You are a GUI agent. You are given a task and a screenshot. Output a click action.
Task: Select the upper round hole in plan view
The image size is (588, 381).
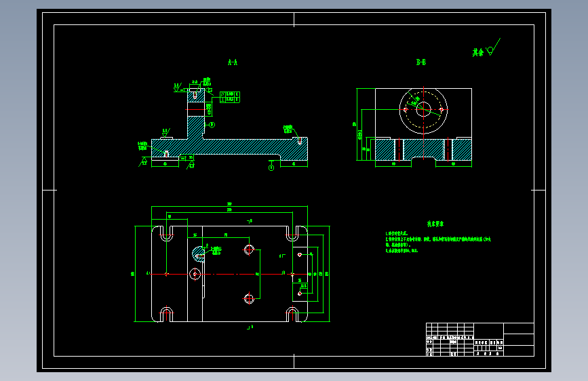(249, 249)
